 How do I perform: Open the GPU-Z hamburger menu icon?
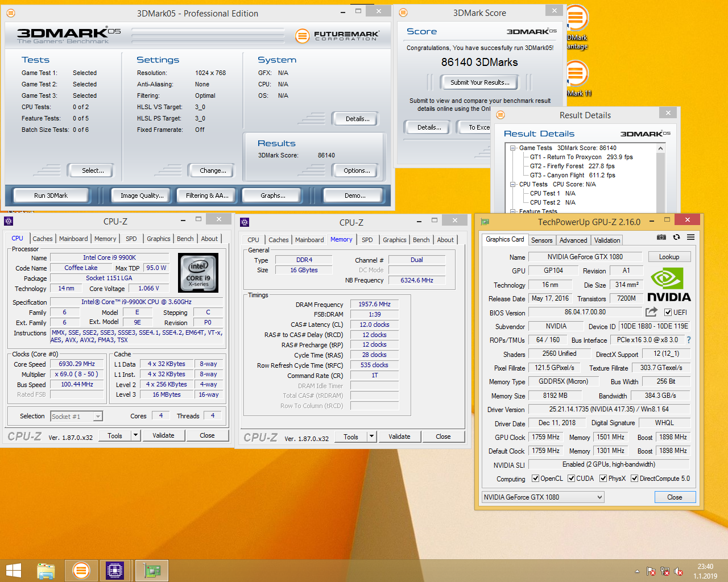coord(690,237)
